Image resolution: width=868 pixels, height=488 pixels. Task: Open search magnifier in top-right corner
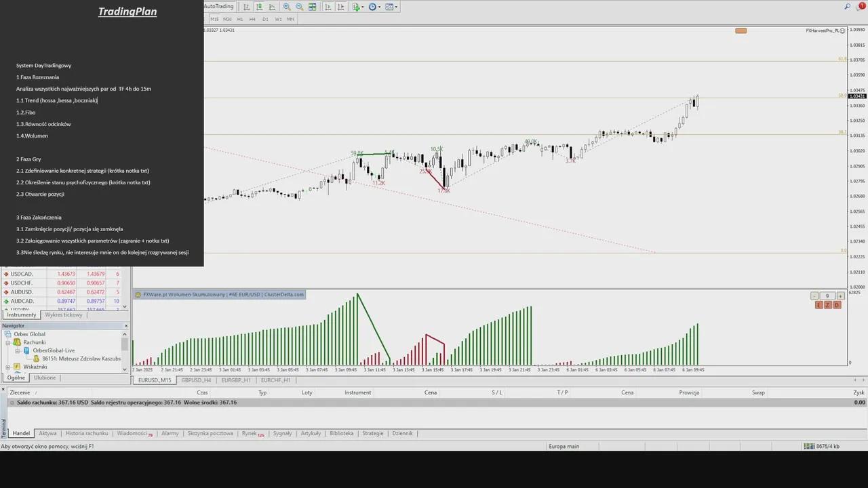pyautogui.click(x=848, y=7)
